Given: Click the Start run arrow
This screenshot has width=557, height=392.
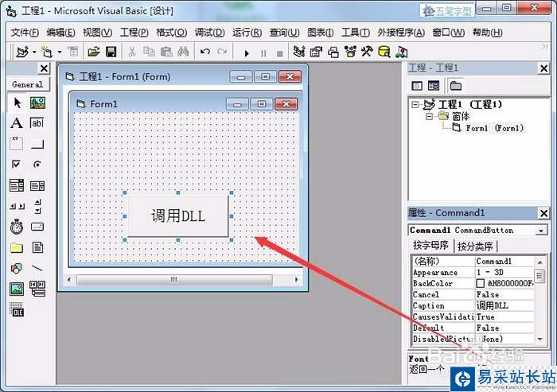Looking at the screenshot, I should click(247, 53).
